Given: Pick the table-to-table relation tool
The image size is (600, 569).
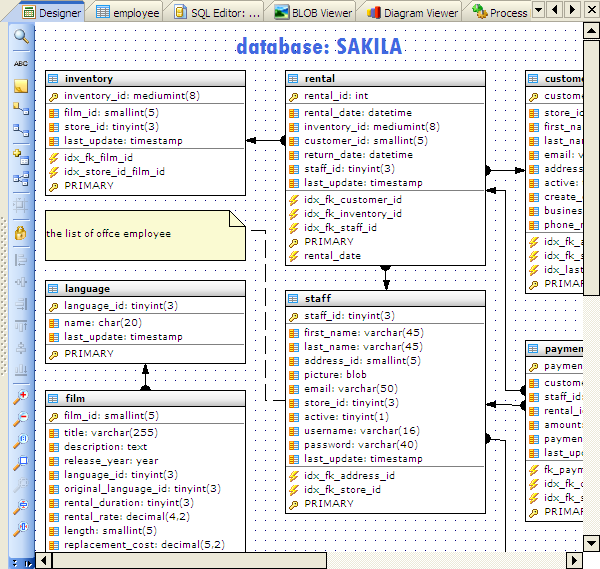Looking at the screenshot, I should 21,130.
